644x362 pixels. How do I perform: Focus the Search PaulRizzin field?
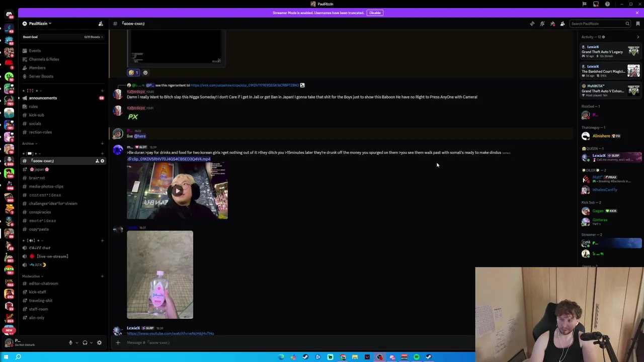(x=600, y=24)
